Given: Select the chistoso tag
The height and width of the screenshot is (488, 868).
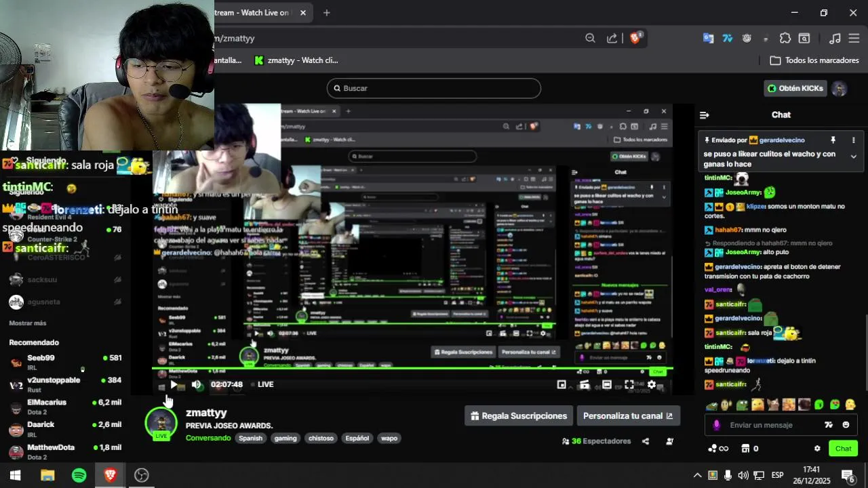Looking at the screenshot, I should click(321, 438).
